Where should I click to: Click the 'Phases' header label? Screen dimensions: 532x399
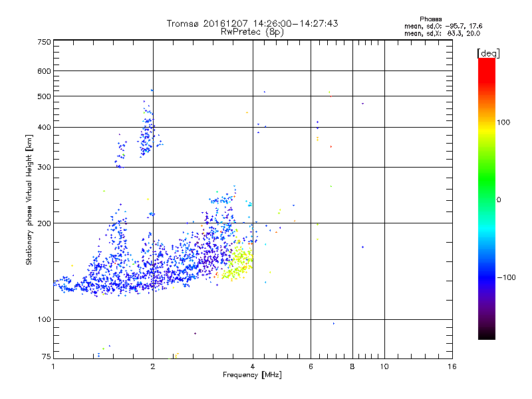coord(430,19)
